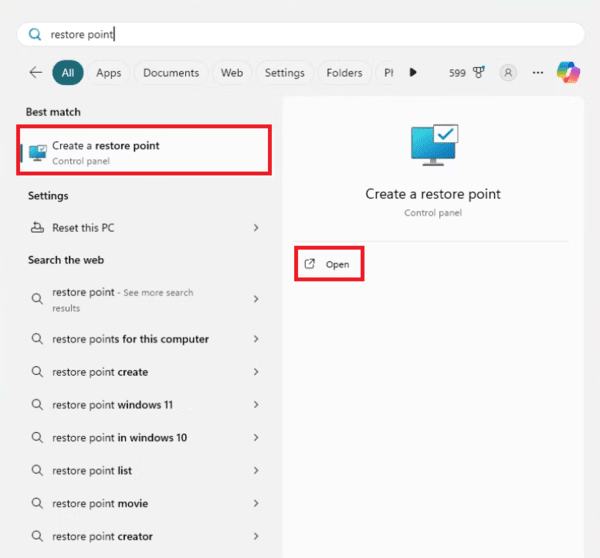
Task: Click Open in the preview pane
Action: point(329,264)
